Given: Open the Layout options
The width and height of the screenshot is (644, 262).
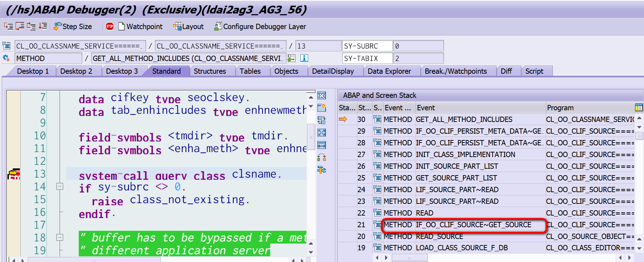Looking at the screenshot, I should click(x=188, y=27).
